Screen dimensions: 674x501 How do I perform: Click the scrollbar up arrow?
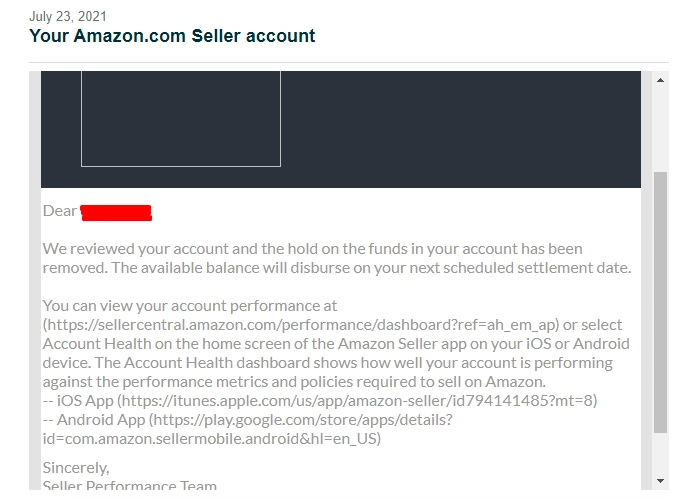pyautogui.click(x=660, y=80)
